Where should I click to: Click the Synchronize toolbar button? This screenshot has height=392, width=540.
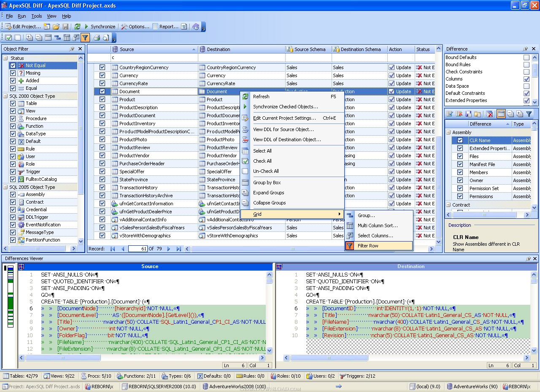pyautogui.click(x=99, y=27)
